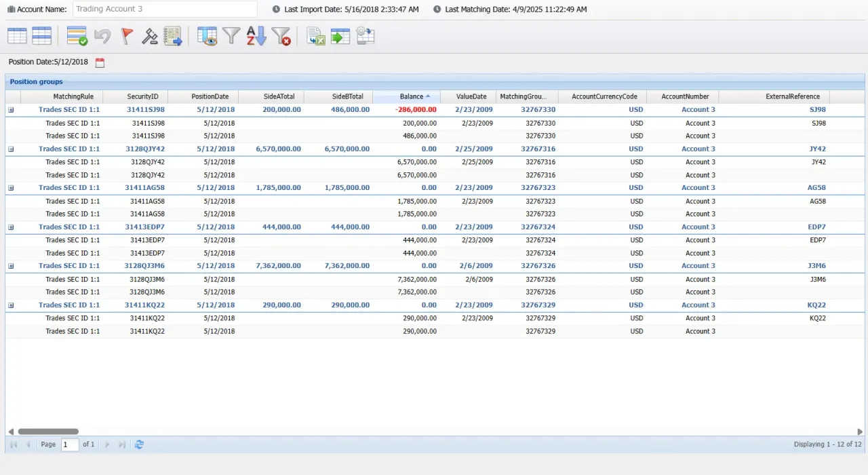Click bold external reference KQ22

click(x=816, y=305)
